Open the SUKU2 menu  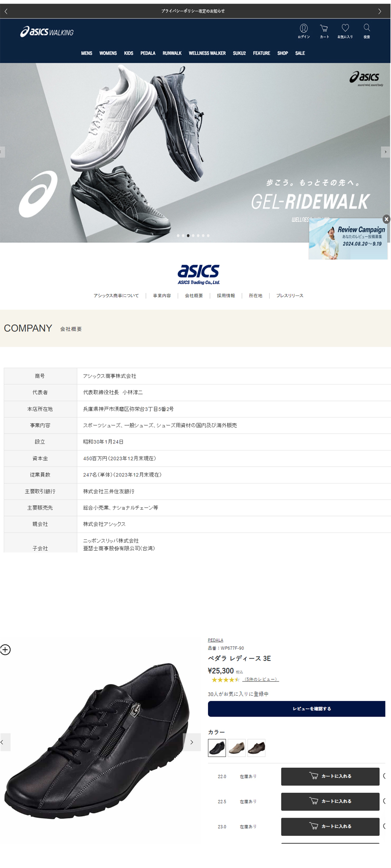coord(239,53)
